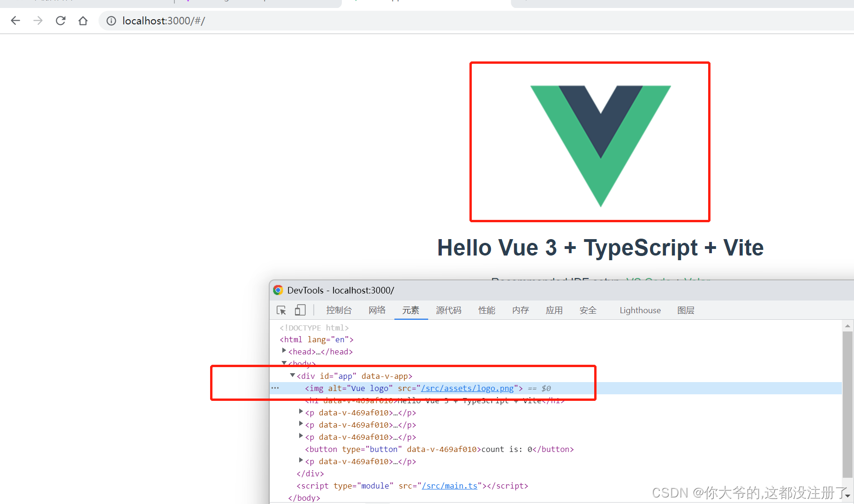Open the /src/assets/logo.png link
The image size is (854, 504).
pos(468,388)
